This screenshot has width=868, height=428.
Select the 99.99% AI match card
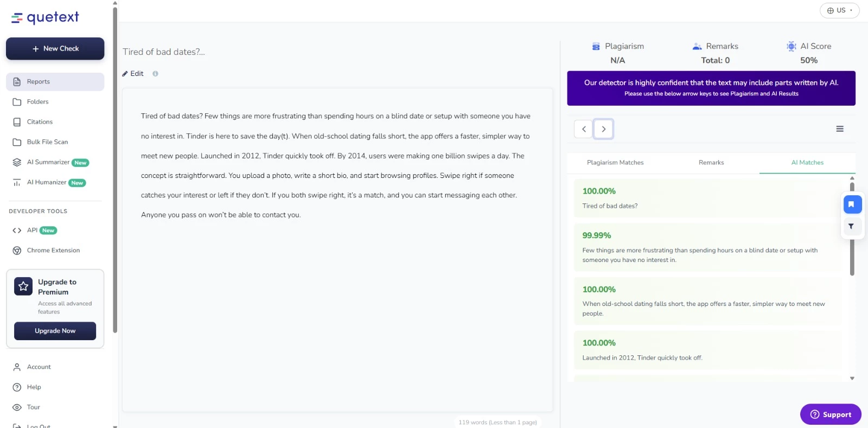pyautogui.click(x=707, y=247)
